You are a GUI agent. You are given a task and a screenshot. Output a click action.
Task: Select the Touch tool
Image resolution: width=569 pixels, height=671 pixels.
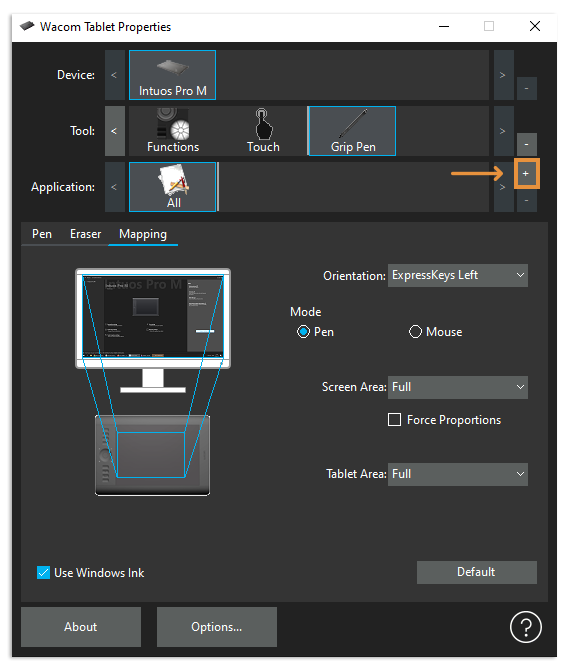coord(263,131)
